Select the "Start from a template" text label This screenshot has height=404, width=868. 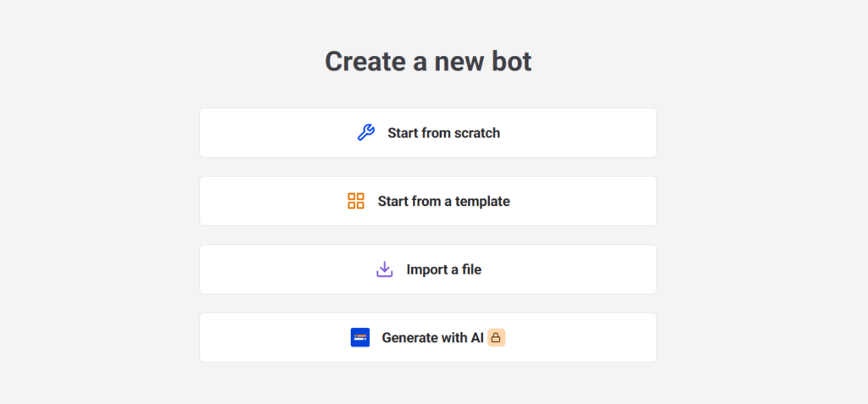point(443,202)
